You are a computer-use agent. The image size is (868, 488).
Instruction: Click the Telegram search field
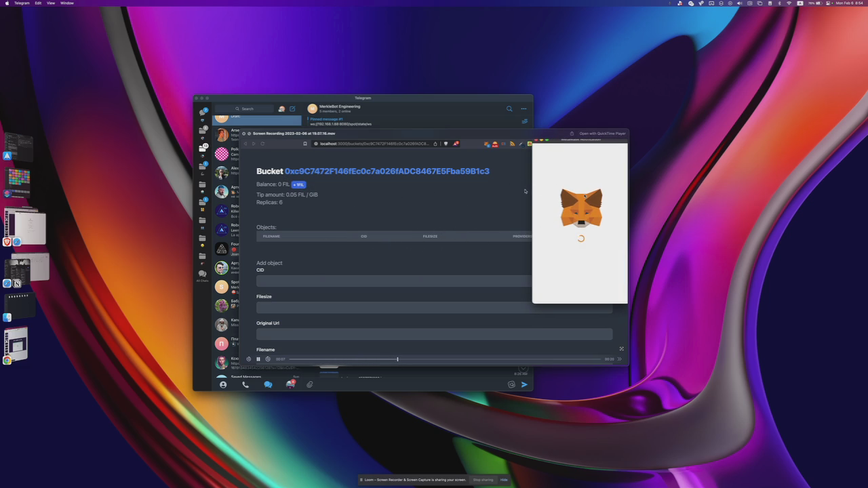pos(245,108)
